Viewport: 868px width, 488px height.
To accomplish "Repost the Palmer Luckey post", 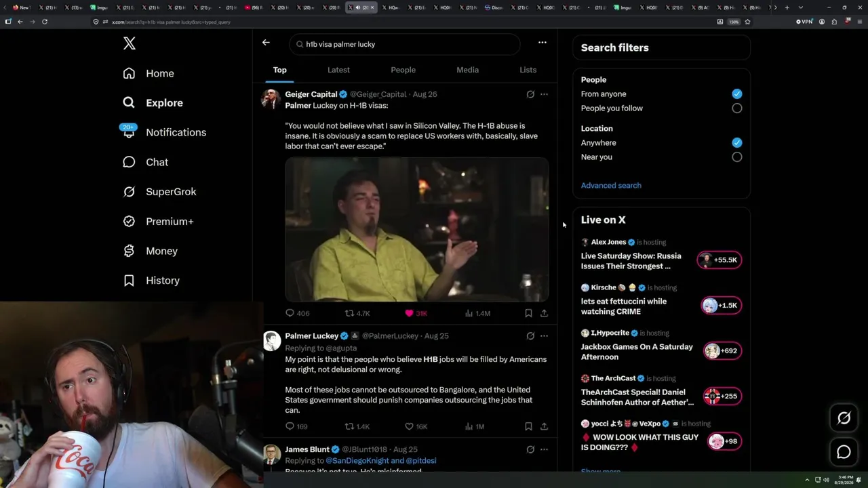I will (x=349, y=426).
